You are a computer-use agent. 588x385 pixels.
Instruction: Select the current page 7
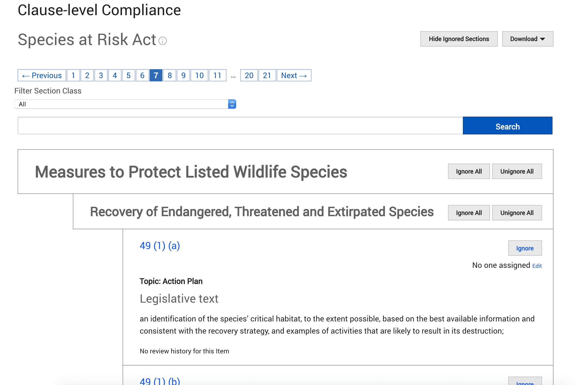pyautogui.click(x=156, y=76)
